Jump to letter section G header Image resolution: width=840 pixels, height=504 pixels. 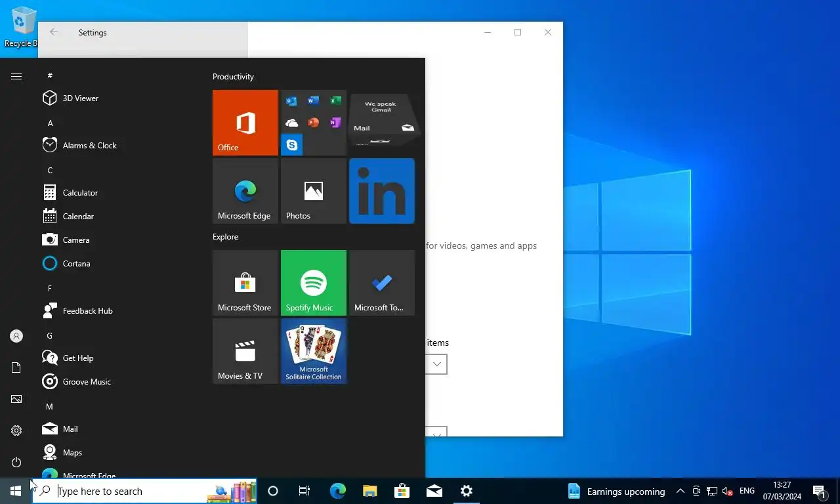click(50, 336)
